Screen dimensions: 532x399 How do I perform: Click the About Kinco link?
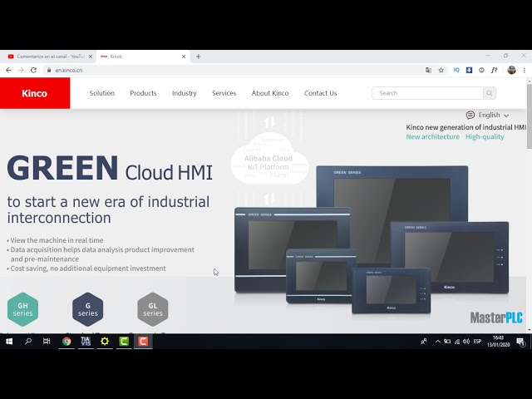pos(270,93)
